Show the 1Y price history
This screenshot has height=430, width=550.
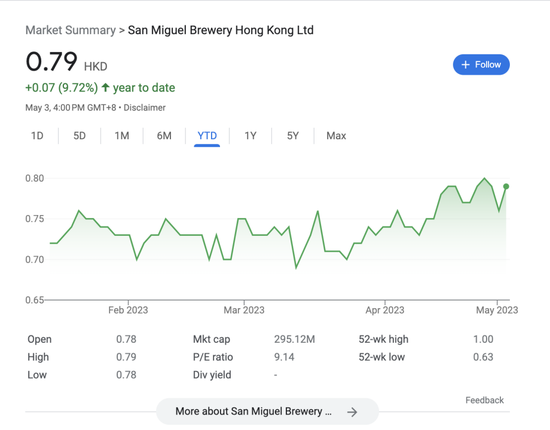[250, 136]
